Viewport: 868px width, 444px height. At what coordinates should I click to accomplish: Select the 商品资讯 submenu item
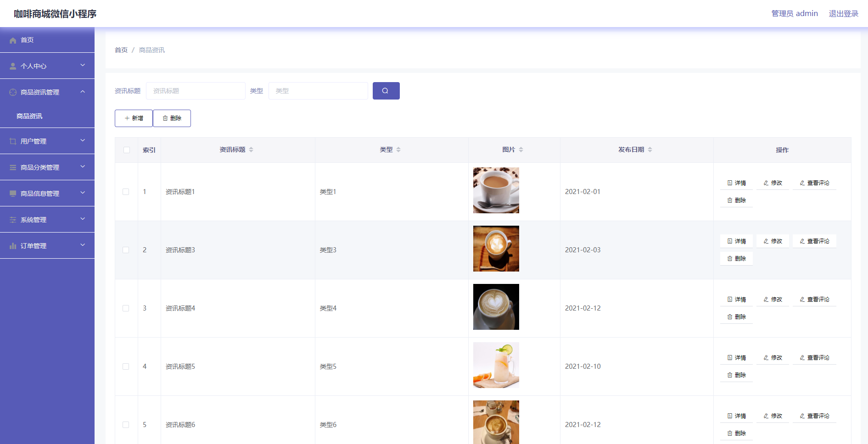[x=47, y=116]
